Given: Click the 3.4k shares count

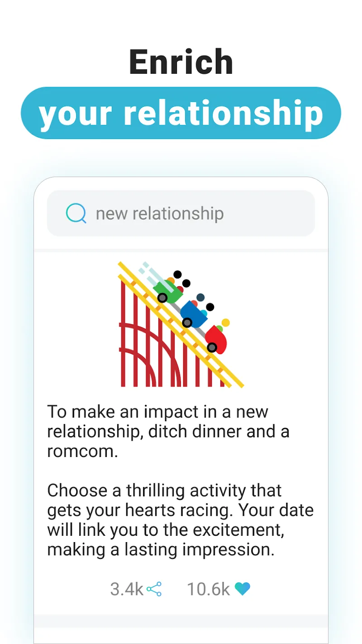Looking at the screenshot, I should click(126, 589).
